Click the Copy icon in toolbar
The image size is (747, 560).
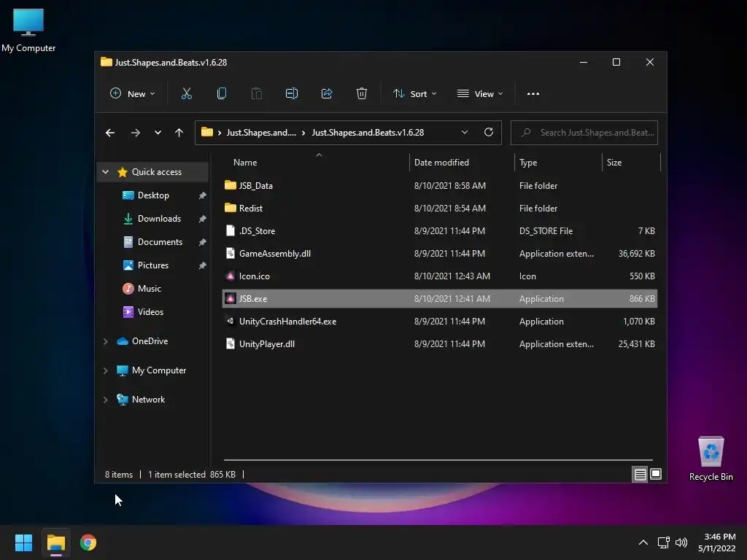[x=222, y=94]
